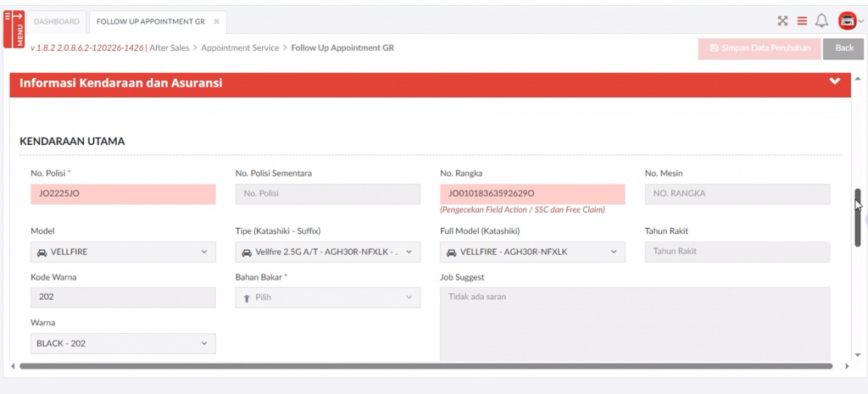
Task: Open the Model VELLFIRE dropdown
Action: click(x=123, y=252)
